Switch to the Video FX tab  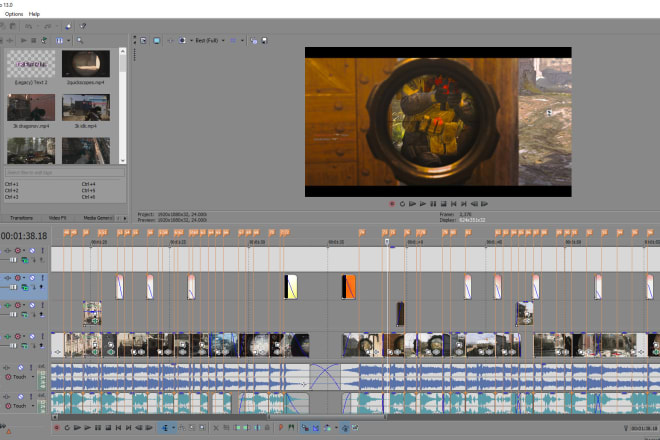coord(58,218)
